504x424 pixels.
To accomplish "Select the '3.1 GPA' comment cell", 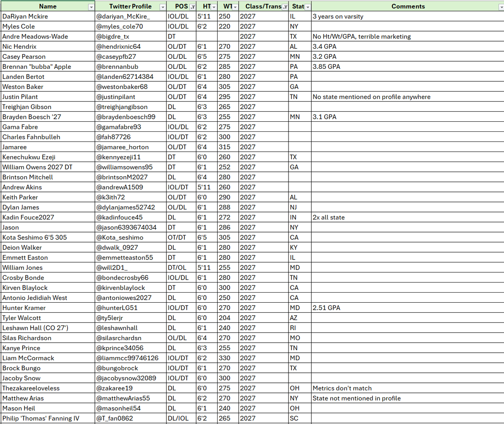I will tap(408, 117).
